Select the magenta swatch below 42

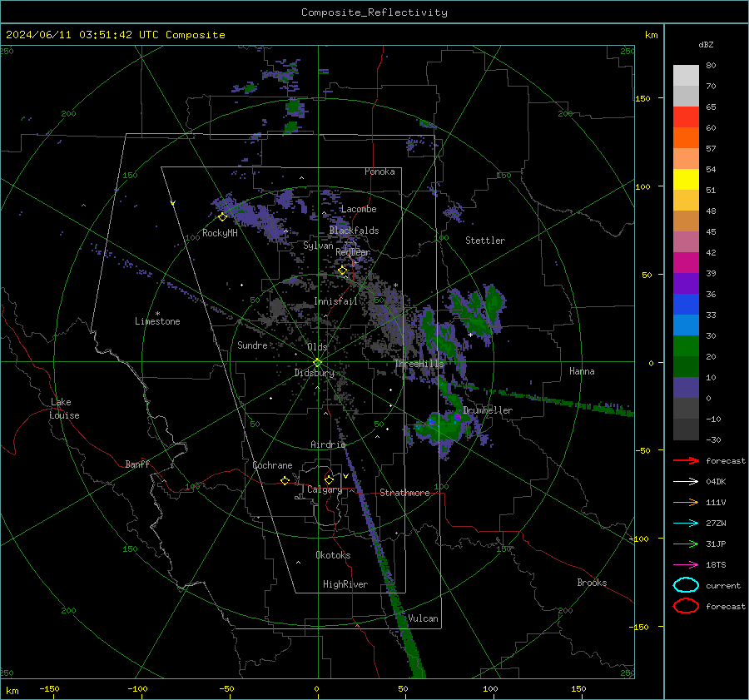tap(686, 263)
